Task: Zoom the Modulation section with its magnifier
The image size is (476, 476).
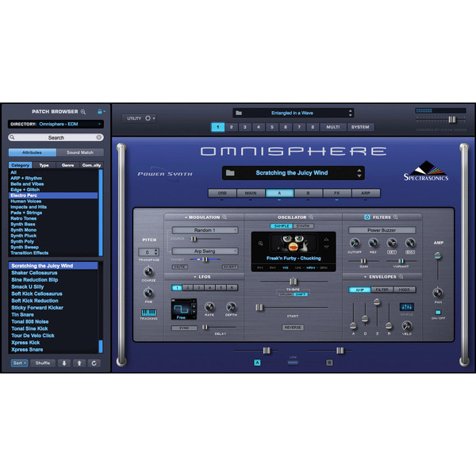Action: (x=225, y=217)
